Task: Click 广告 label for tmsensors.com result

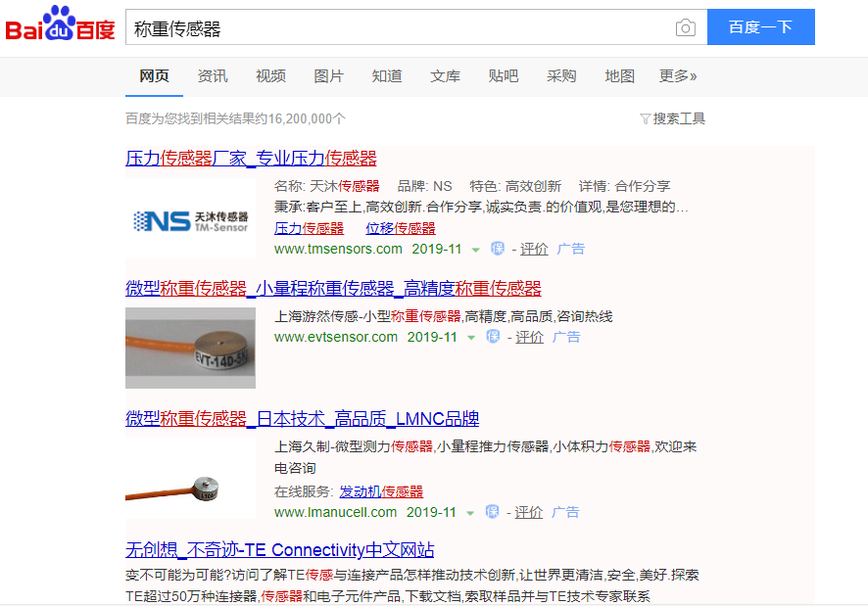Action: click(571, 249)
